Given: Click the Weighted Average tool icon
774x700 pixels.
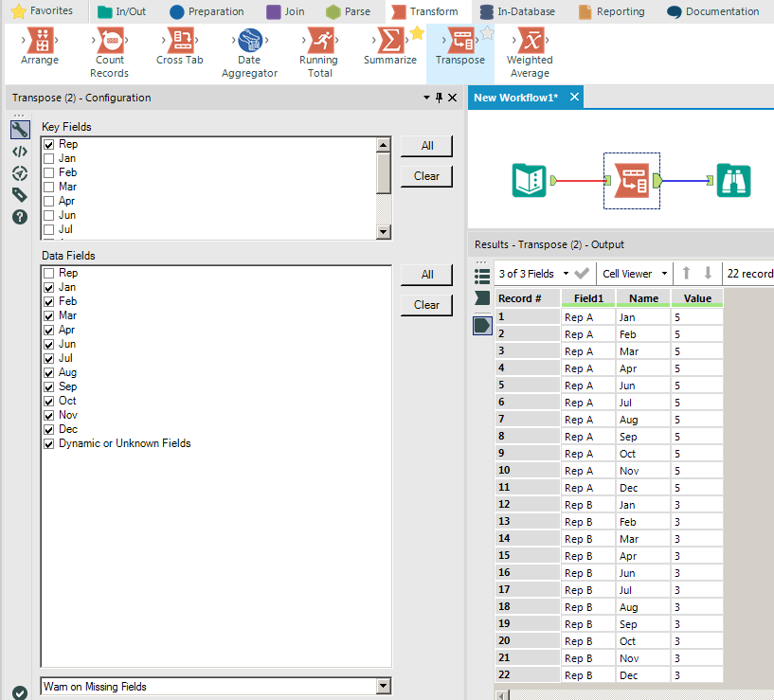Looking at the screenshot, I should 531,40.
